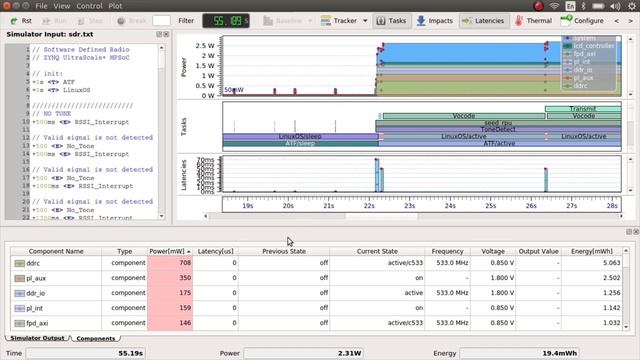Open the File menu
The image size is (640, 360).
click(41, 6)
